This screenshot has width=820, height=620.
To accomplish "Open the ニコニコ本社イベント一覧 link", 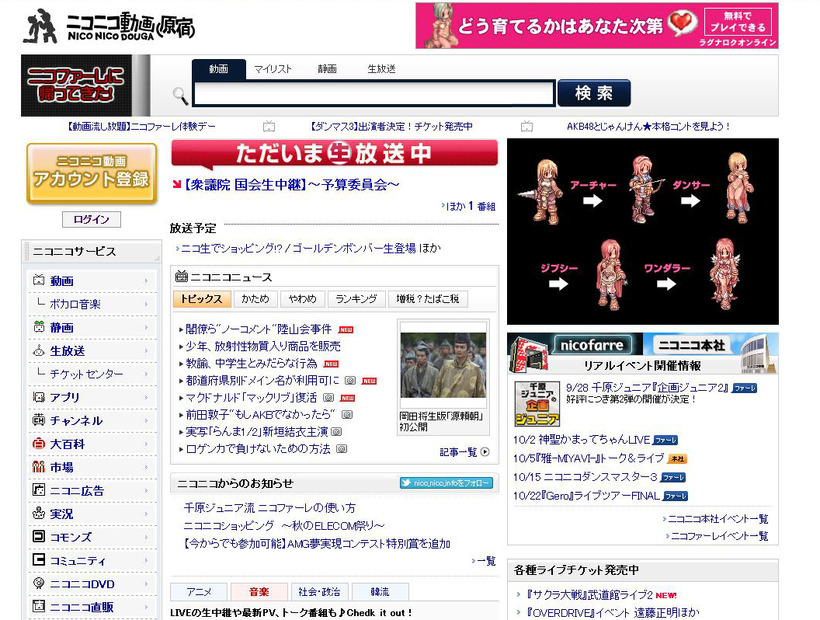I will click(717, 519).
